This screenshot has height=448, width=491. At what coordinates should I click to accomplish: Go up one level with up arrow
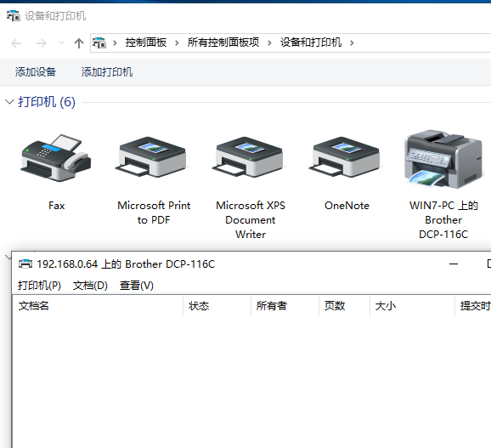click(79, 43)
